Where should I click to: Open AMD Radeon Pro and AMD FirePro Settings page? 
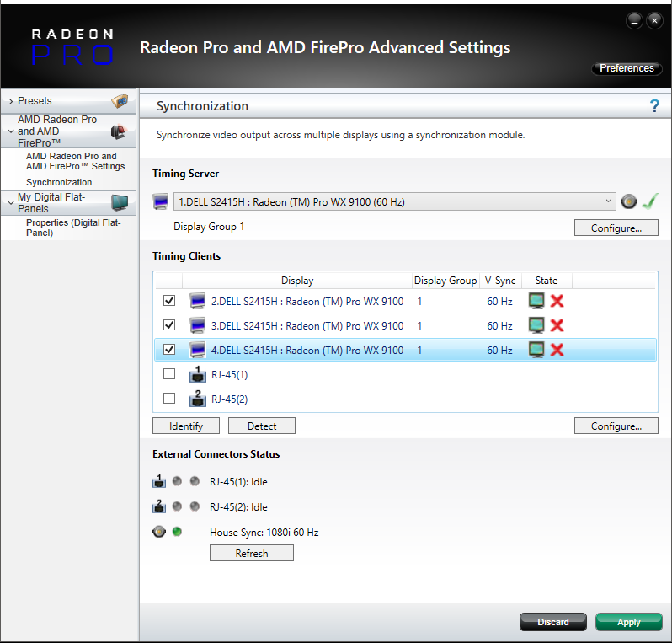click(76, 161)
